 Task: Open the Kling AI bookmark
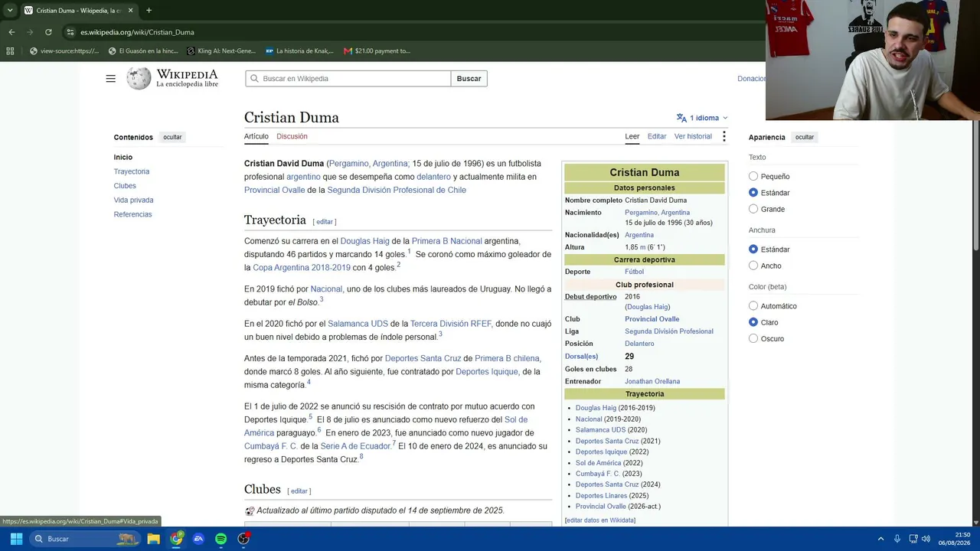[x=221, y=51]
